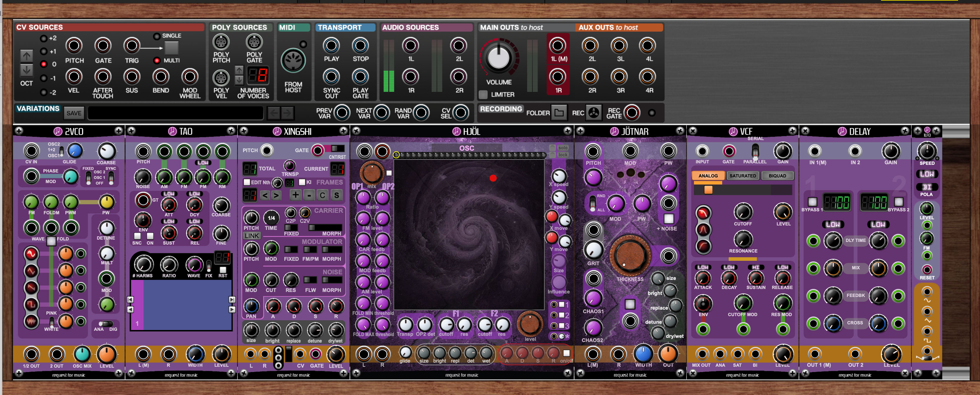The image size is (980, 395).
Task: Click the PITCH jack in CV Sources
Action: click(74, 46)
